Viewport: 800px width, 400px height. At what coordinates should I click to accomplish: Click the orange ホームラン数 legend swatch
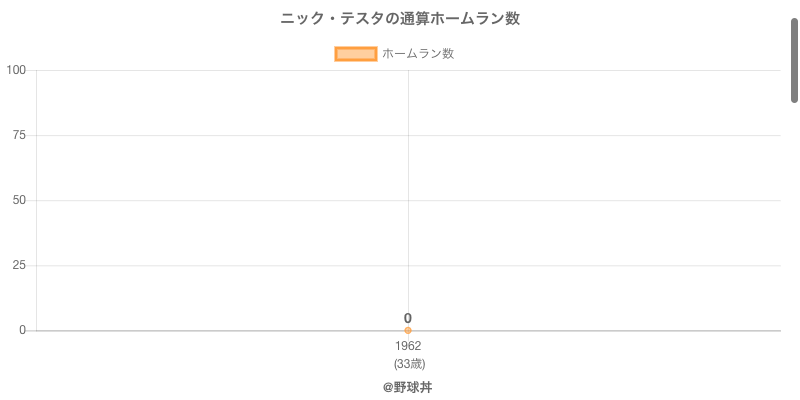click(x=355, y=54)
